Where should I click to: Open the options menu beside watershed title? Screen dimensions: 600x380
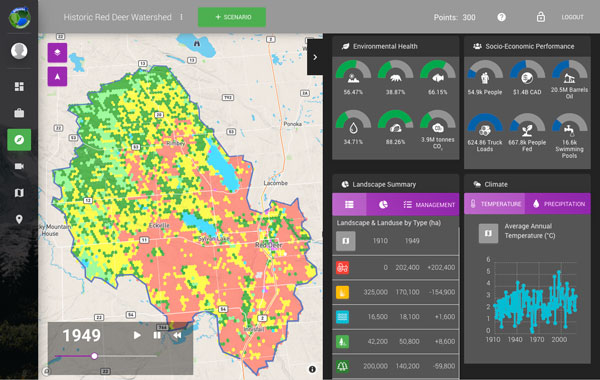[181, 17]
